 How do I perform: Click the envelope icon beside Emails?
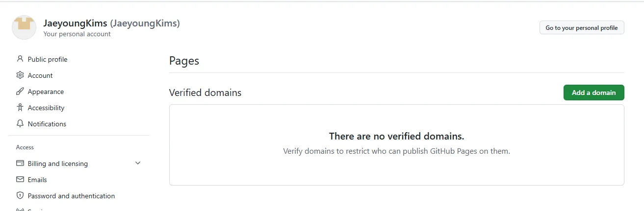pos(20,180)
